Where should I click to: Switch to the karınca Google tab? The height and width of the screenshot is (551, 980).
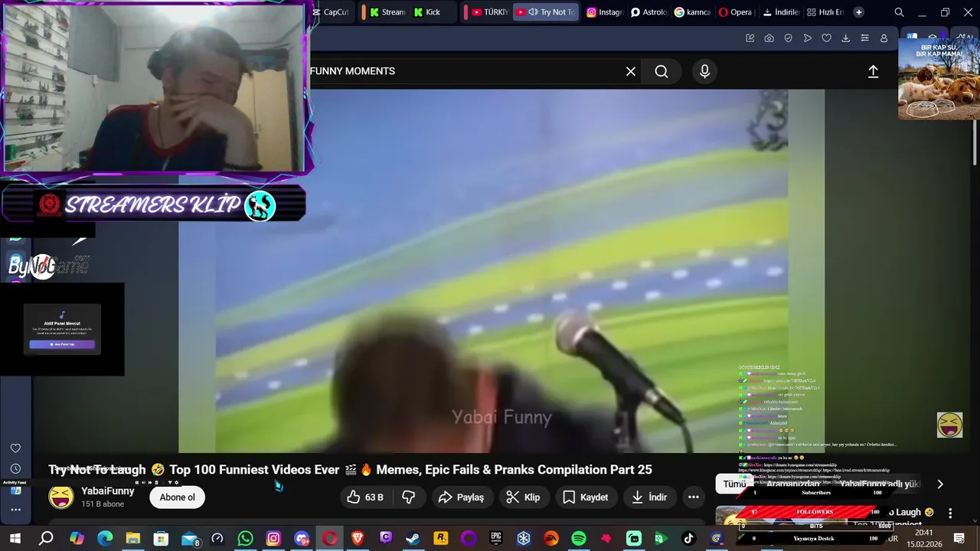coord(693,12)
